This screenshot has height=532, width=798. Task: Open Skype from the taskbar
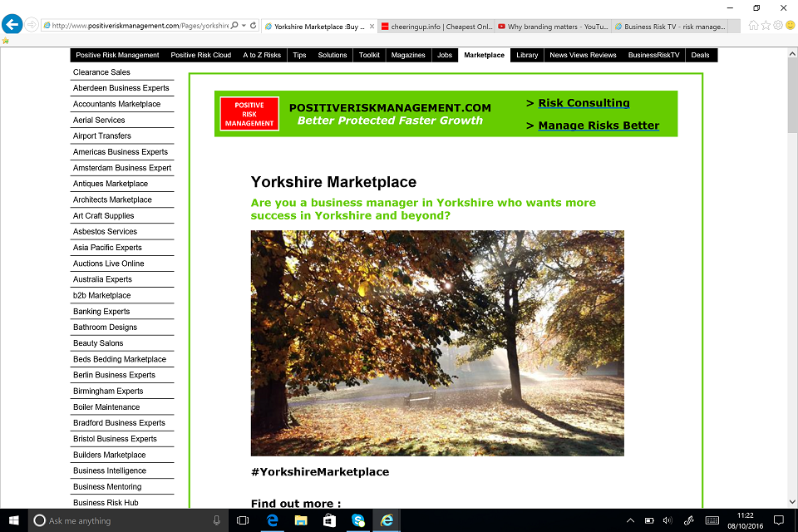click(358, 520)
